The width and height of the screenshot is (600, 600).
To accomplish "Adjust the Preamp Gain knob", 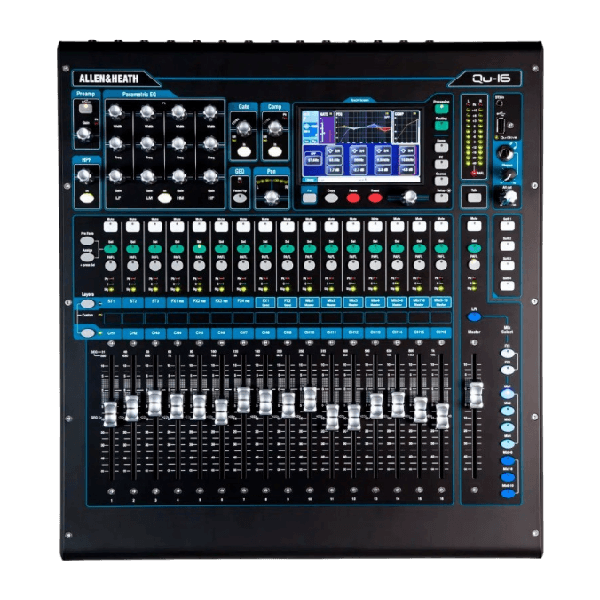I will [x=83, y=134].
